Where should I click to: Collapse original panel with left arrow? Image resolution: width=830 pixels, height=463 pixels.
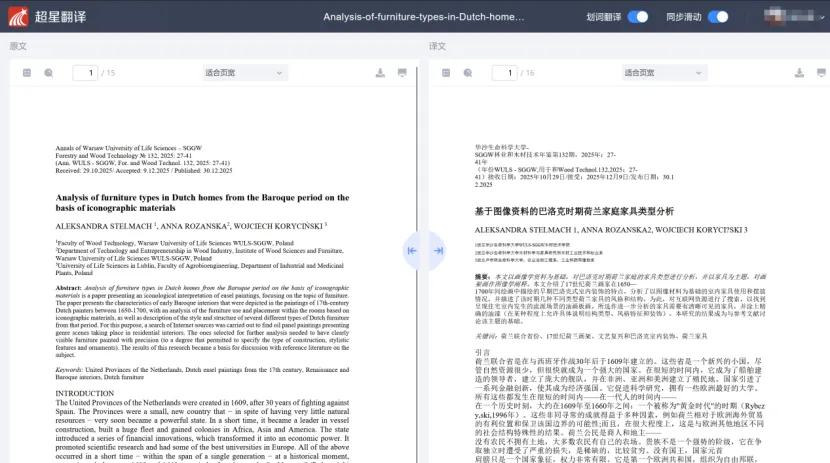412,251
